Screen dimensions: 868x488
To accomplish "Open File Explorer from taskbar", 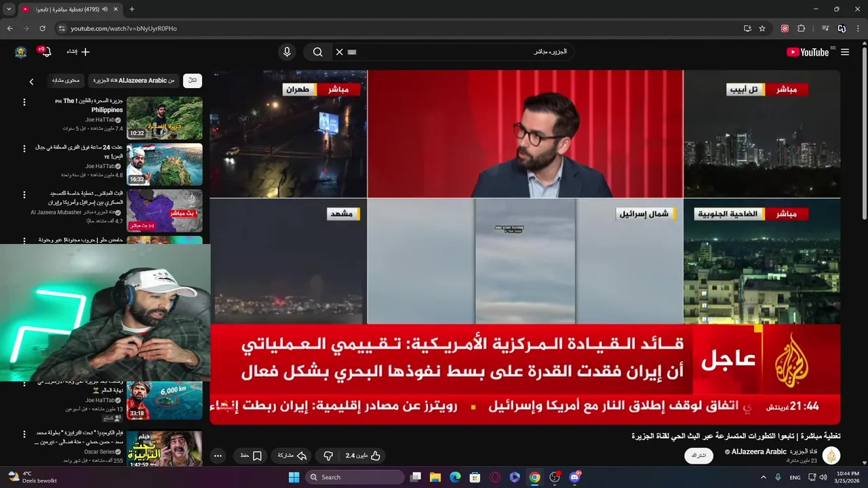I will point(435,477).
